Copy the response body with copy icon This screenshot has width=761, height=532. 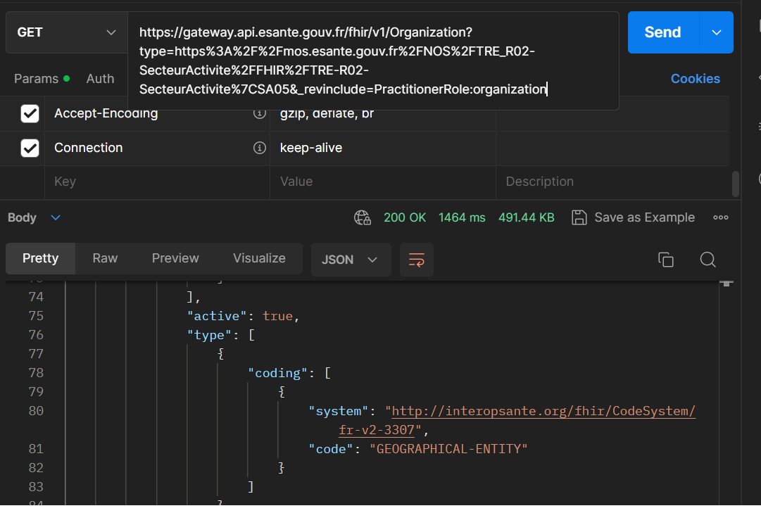coord(665,260)
